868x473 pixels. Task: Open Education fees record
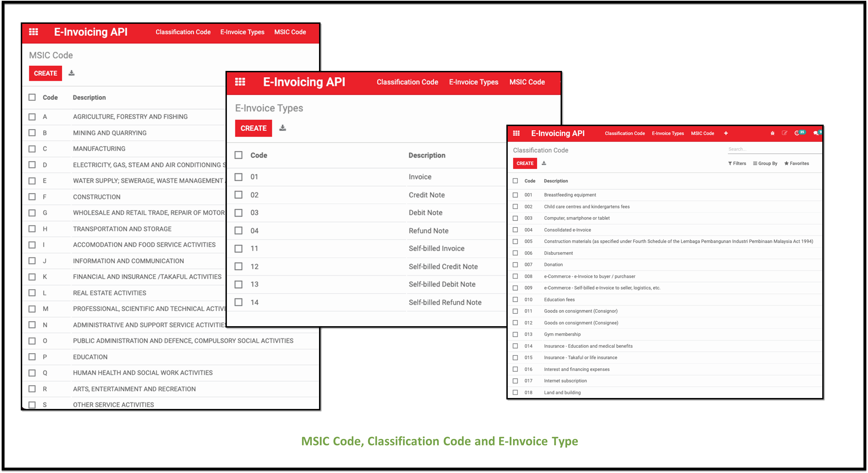click(559, 299)
